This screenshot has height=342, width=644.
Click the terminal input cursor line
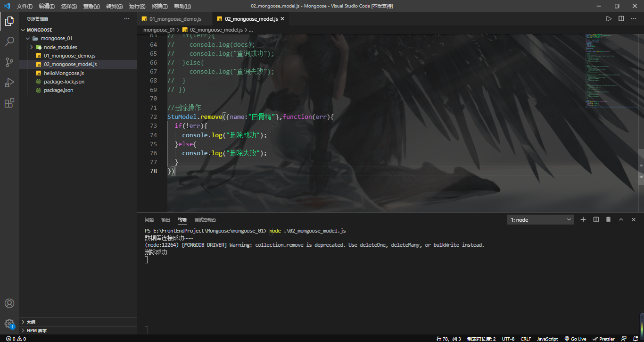click(146, 260)
